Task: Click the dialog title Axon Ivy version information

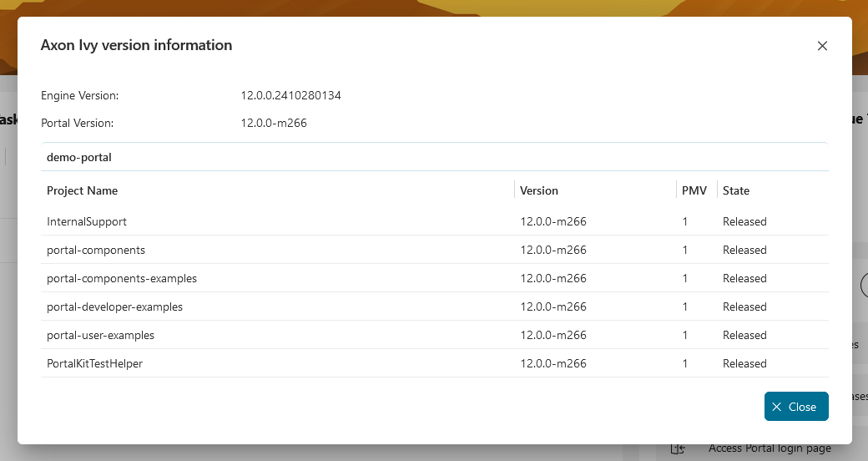Action: 136,45
